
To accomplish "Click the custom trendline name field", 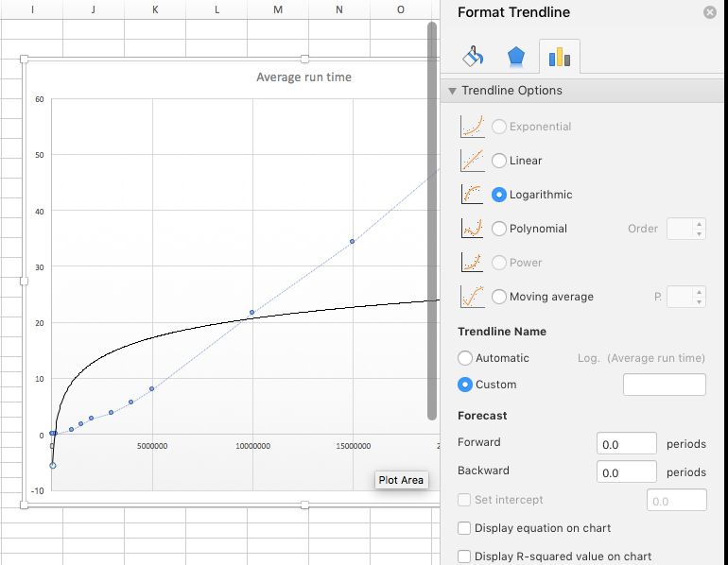I will click(665, 385).
